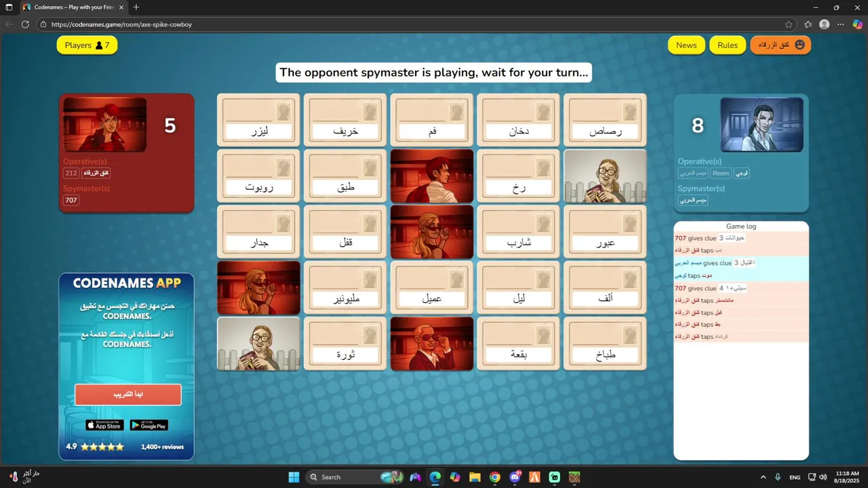
Task: Select the word card رخ
Action: point(518,176)
